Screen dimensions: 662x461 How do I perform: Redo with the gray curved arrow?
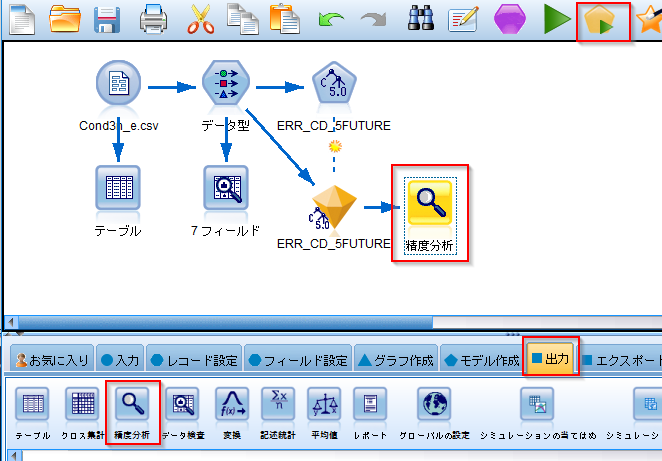pyautogui.click(x=374, y=20)
